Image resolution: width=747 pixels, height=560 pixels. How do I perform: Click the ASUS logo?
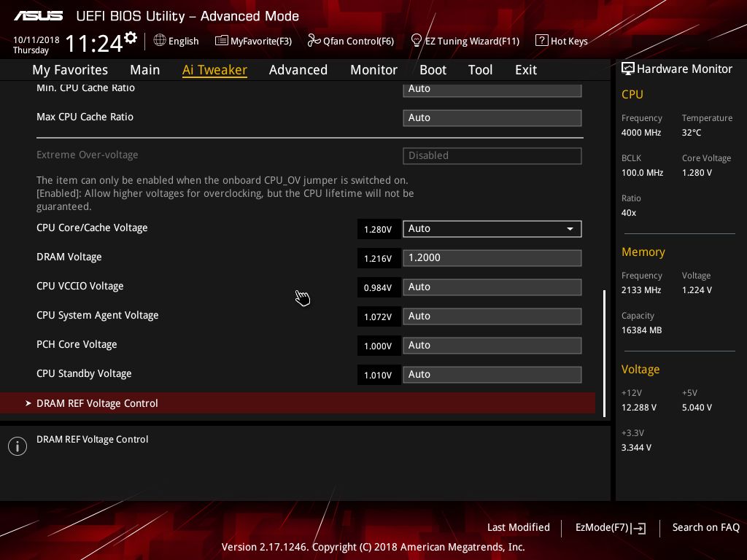38,16
